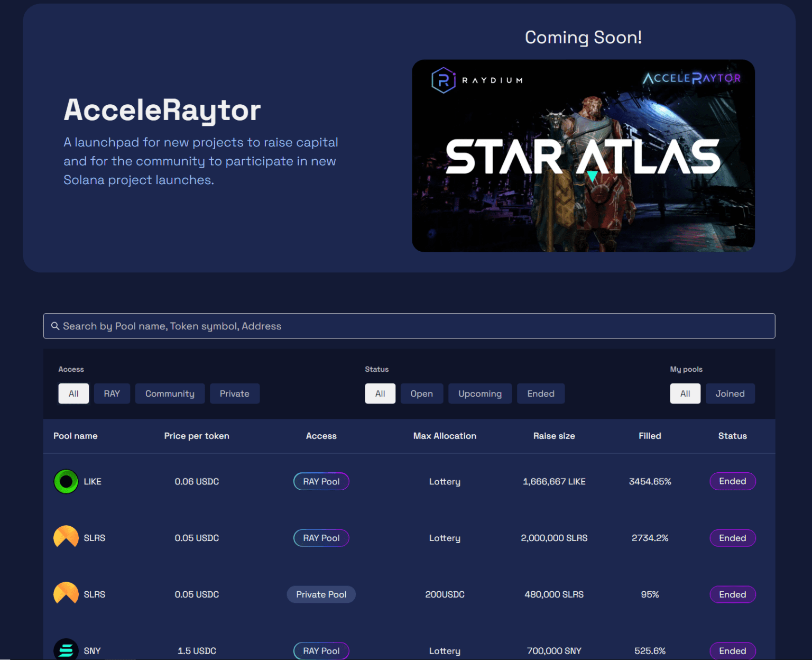Select All under My pools filter
Viewport: 812px width, 660px height.
click(685, 393)
